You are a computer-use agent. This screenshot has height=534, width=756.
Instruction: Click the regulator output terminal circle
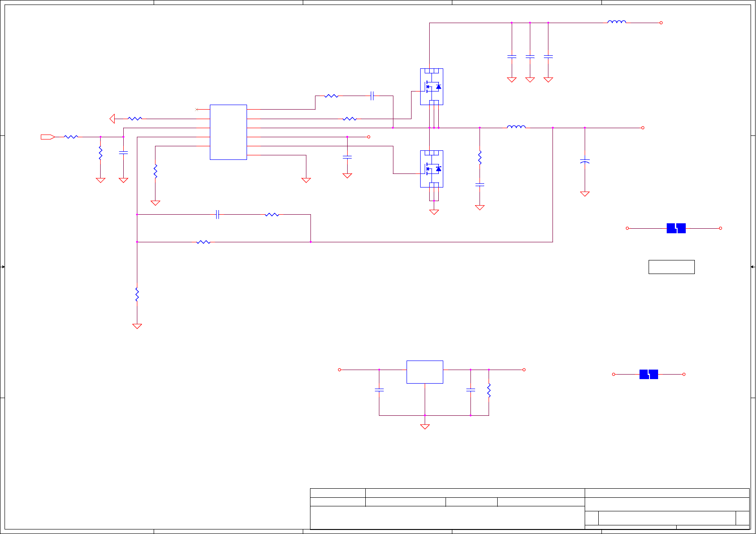click(524, 370)
